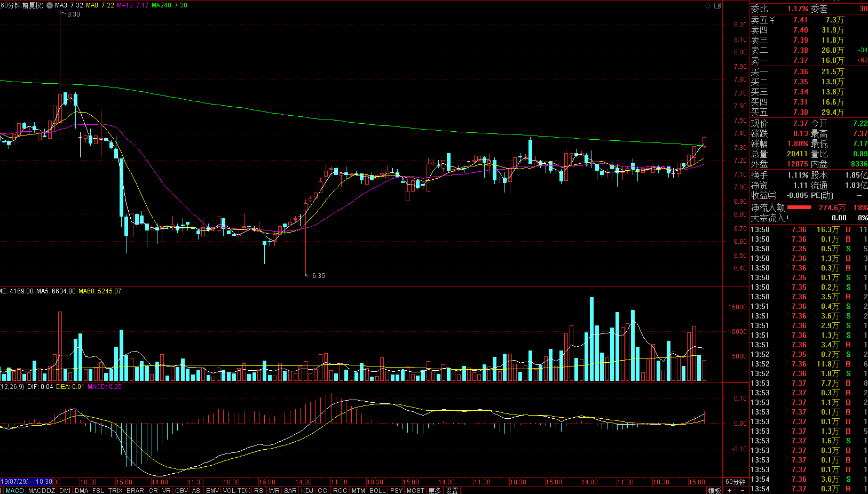Click the 外盘 12075 value
Image resolution: width=868 pixels, height=494 pixels.
click(x=797, y=164)
